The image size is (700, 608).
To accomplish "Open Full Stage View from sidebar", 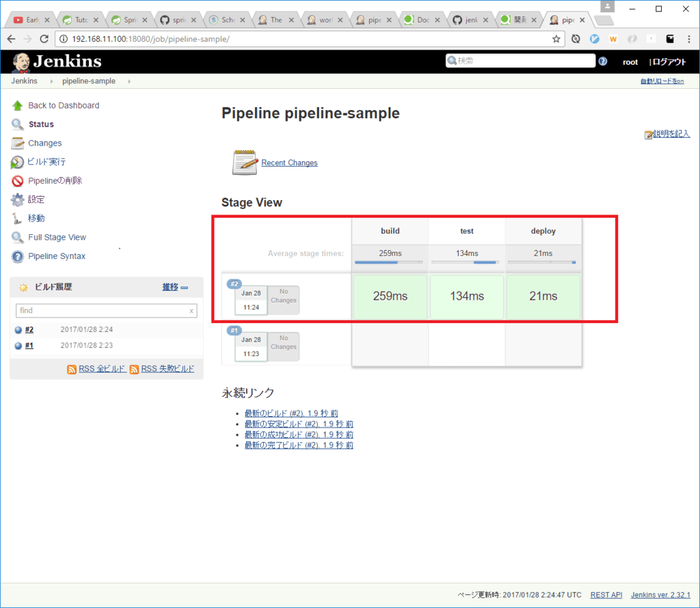I will pos(57,237).
